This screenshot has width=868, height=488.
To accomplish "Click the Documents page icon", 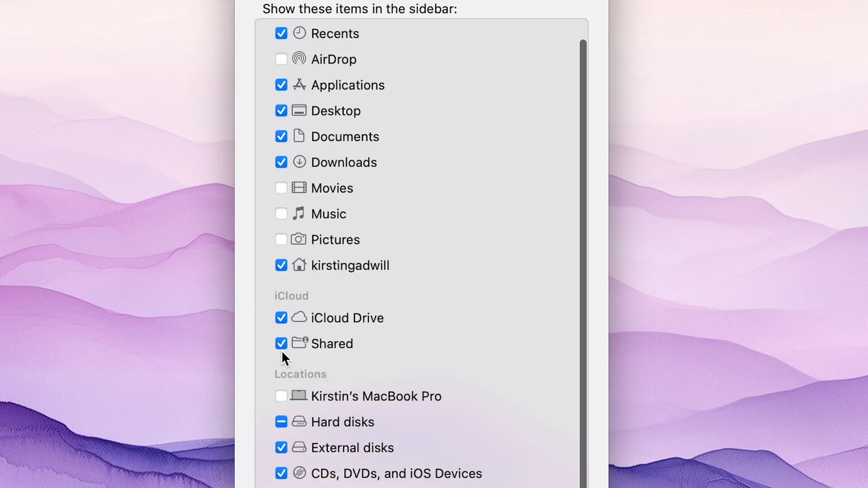I will coord(299,136).
